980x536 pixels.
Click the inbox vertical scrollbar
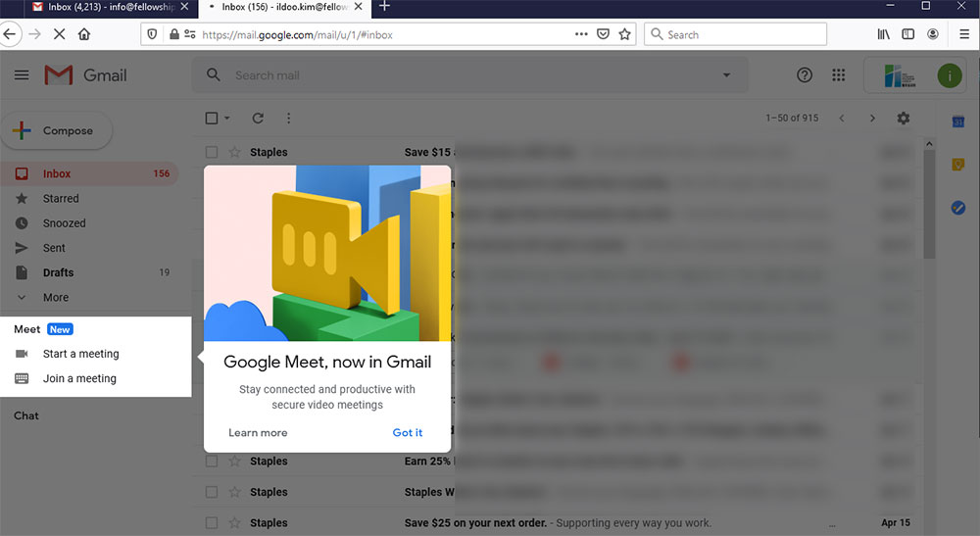click(x=929, y=203)
